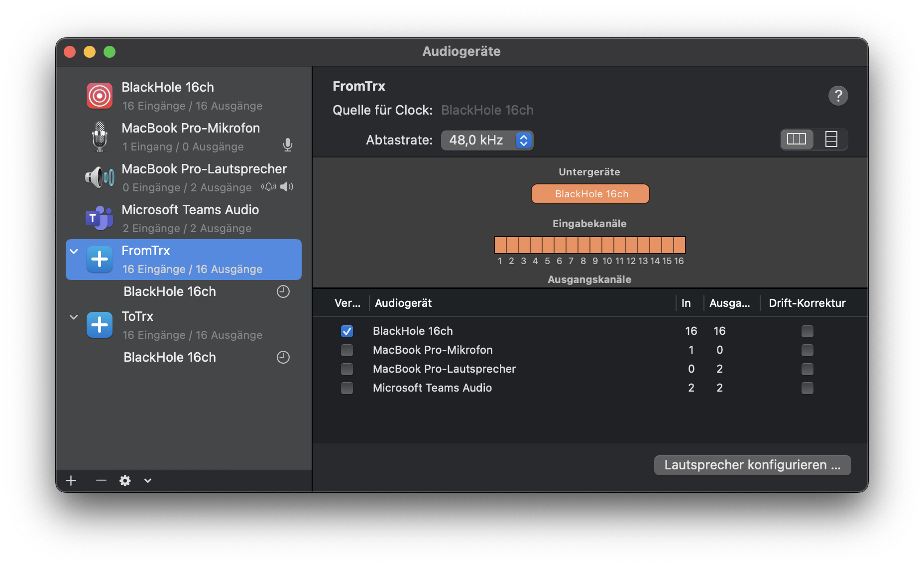Click the Drift-Korrektur column header
The image size is (924, 566).
point(807,303)
